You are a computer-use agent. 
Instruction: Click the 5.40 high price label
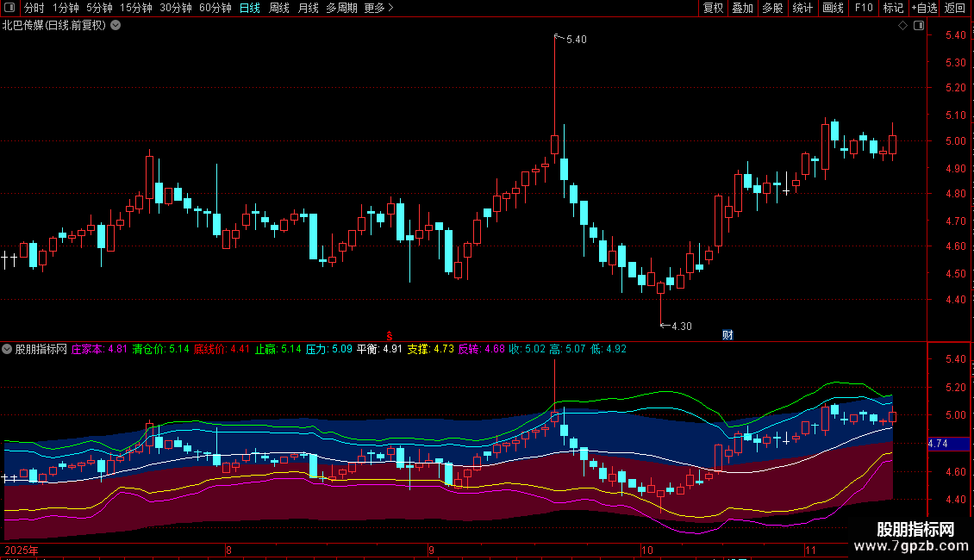[x=576, y=40]
